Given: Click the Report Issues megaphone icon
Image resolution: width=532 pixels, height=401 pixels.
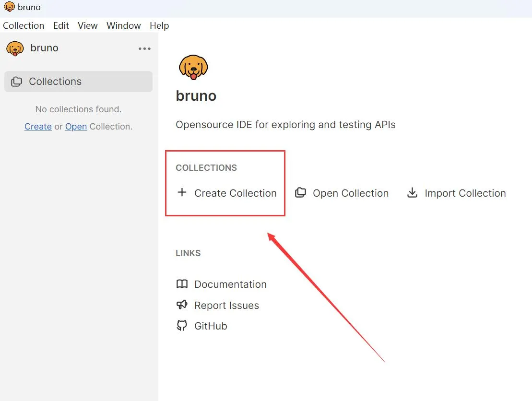Looking at the screenshot, I should click(x=182, y=305).
